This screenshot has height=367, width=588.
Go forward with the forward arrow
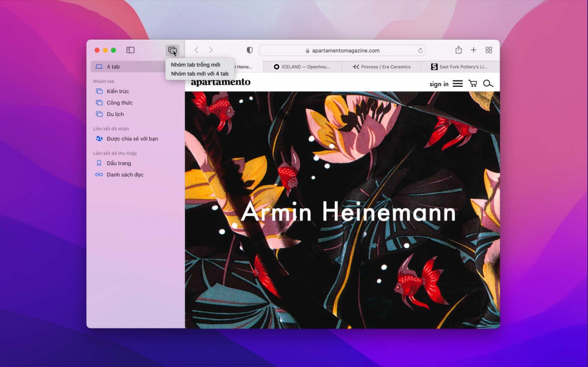click(211, 50)
